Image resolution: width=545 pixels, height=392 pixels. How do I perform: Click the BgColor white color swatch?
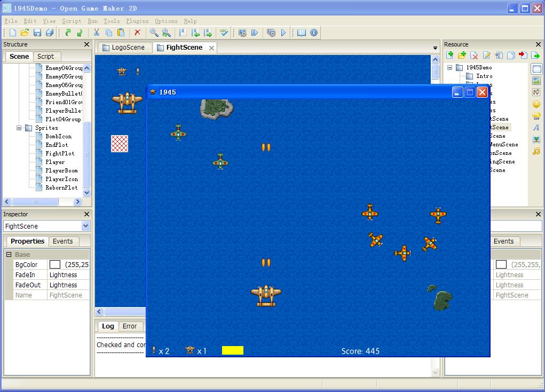coord(55,264)
